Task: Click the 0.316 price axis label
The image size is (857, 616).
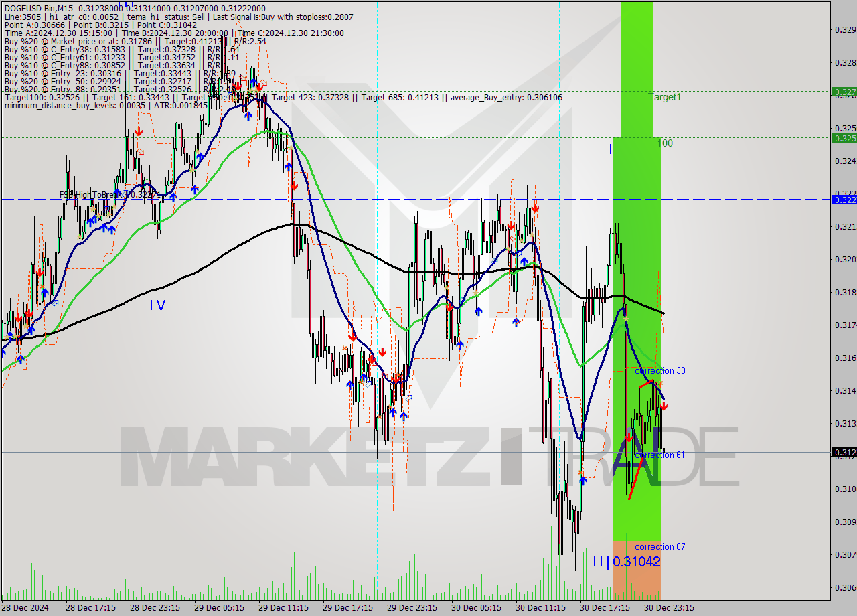Action: click(x=846, y=358)
